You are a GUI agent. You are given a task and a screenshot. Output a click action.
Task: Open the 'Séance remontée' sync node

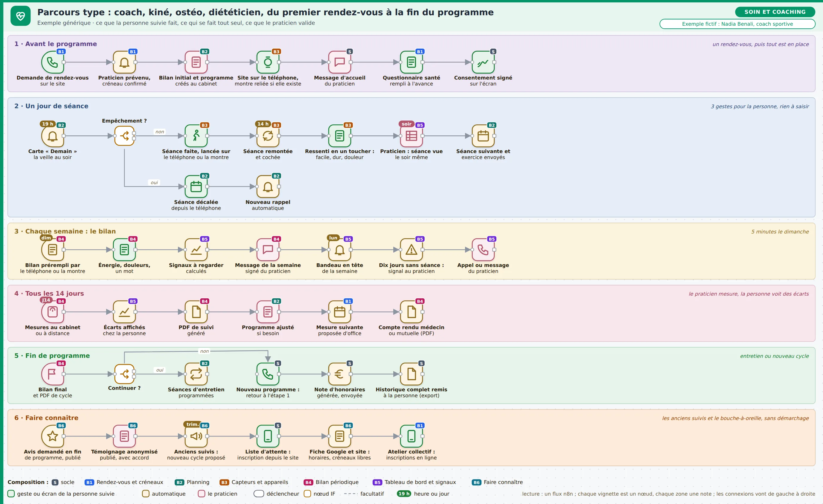click(x=268, y=136)
